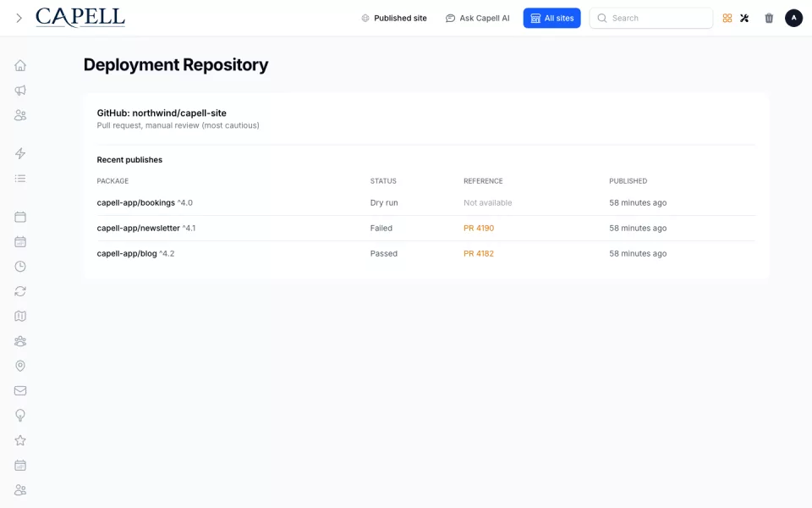Click the REFERENCE column header
The image size is (812, 508).
(x=483, y=181)
